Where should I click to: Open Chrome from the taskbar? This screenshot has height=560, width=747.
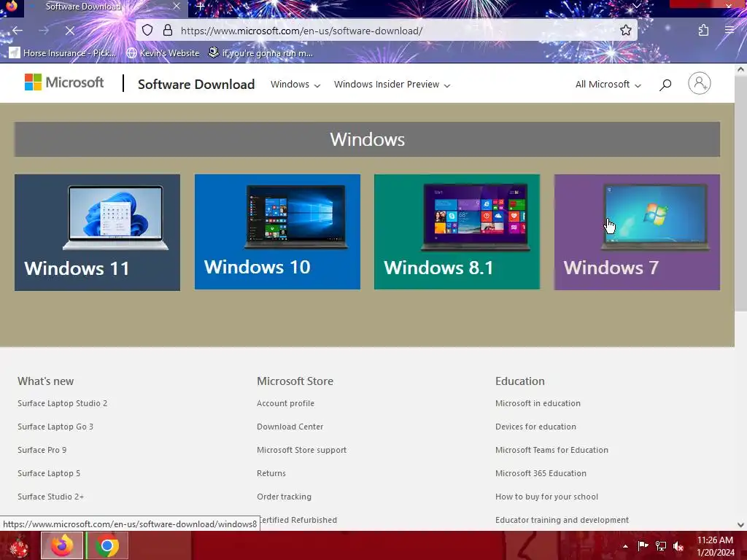click(107, 545)
